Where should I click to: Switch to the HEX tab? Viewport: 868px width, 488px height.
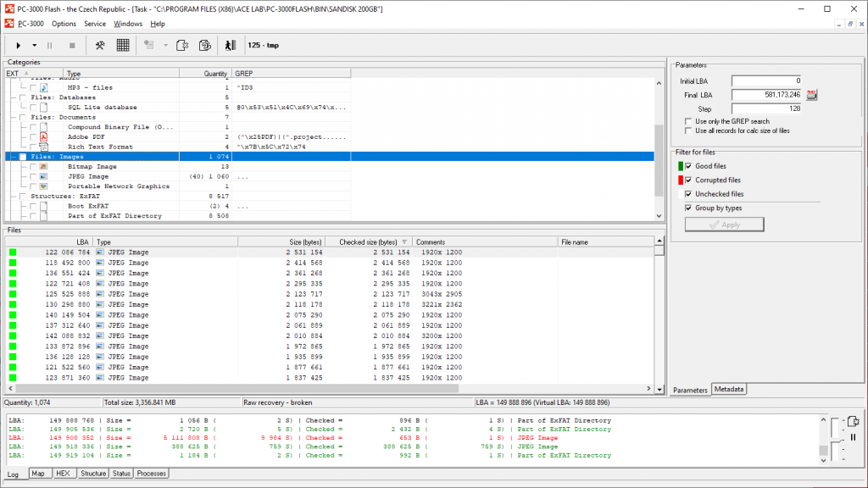(64, 474)
